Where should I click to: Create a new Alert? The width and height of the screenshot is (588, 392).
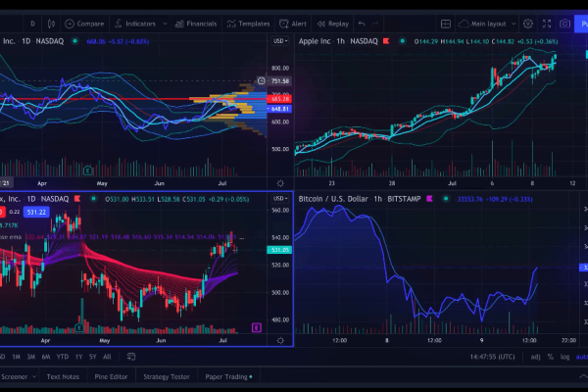pyautogui.click(x=293, y=23)
